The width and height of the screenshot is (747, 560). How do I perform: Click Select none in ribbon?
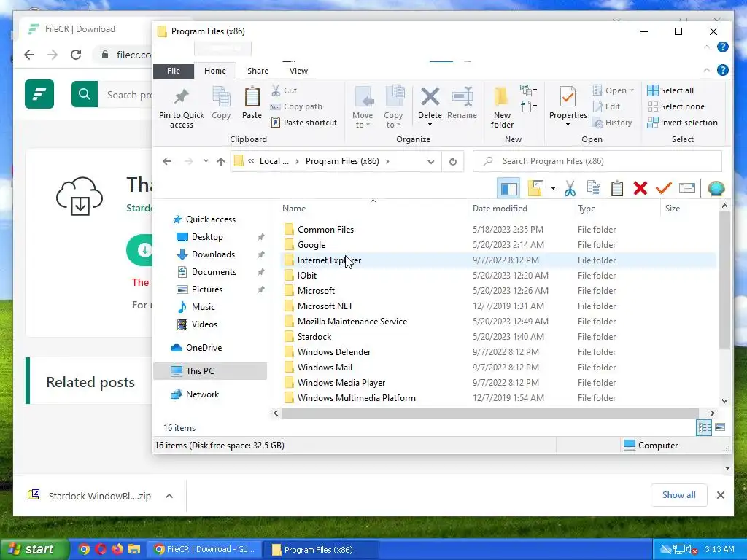tap(676, 106)
